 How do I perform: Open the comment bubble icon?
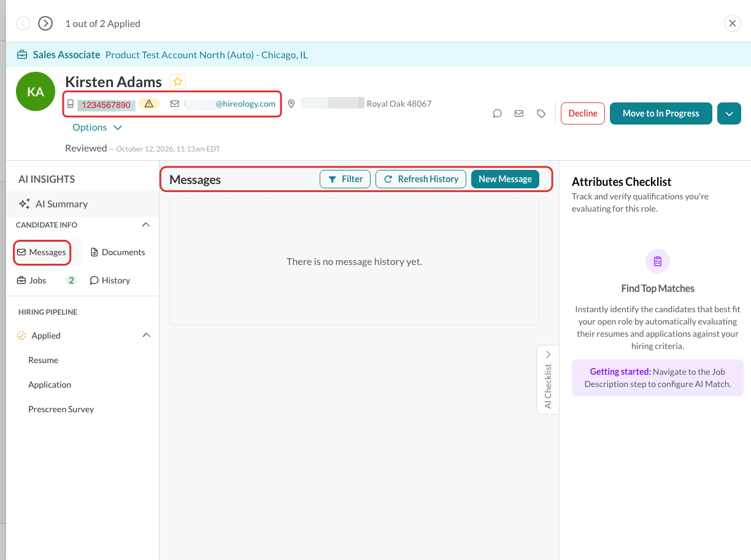[498, 113]
